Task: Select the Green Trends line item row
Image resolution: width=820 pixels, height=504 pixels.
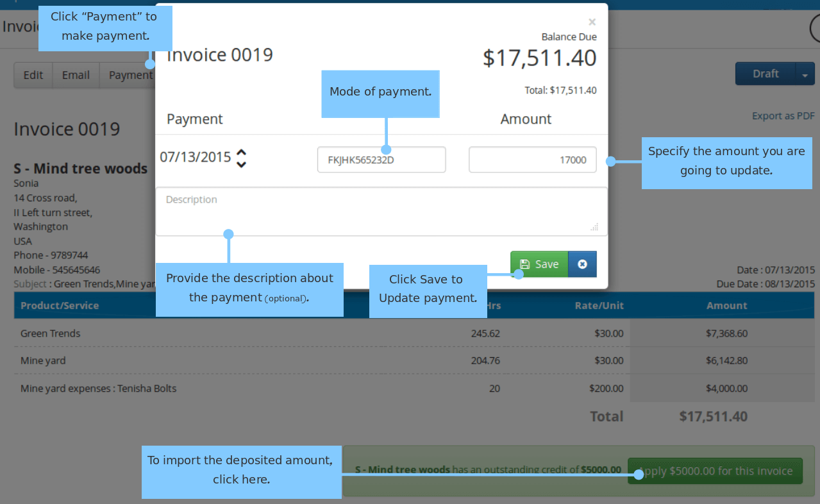Action: [414, 333]
